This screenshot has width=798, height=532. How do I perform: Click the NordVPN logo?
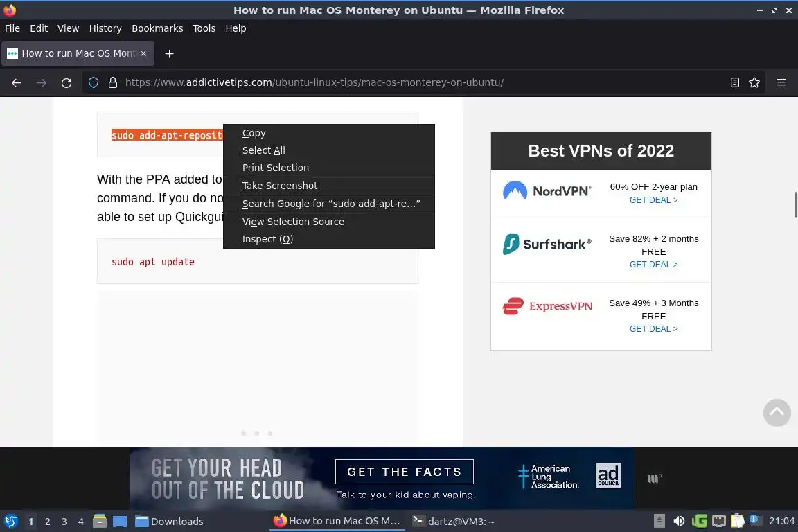[x=547, y=191]
